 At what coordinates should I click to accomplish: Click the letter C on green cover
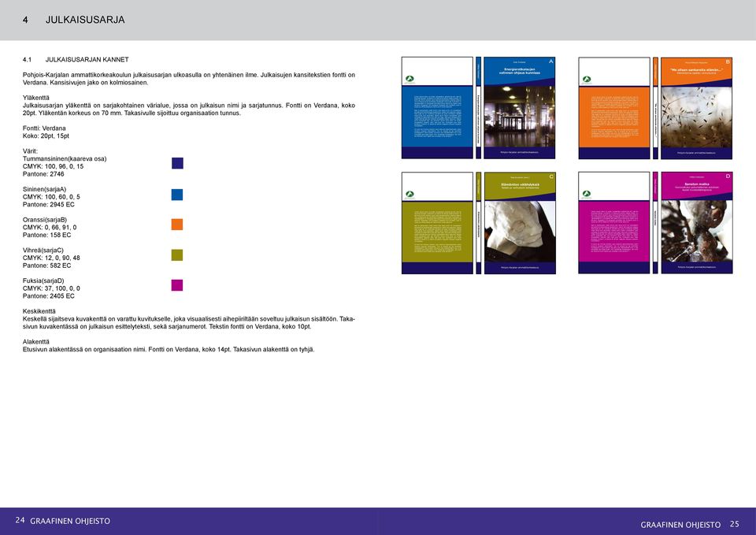551,176
